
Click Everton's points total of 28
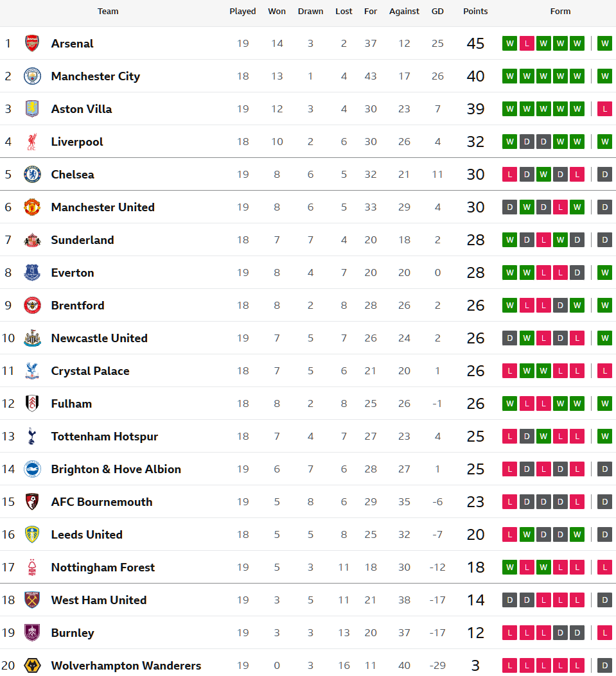coord(475,273)
